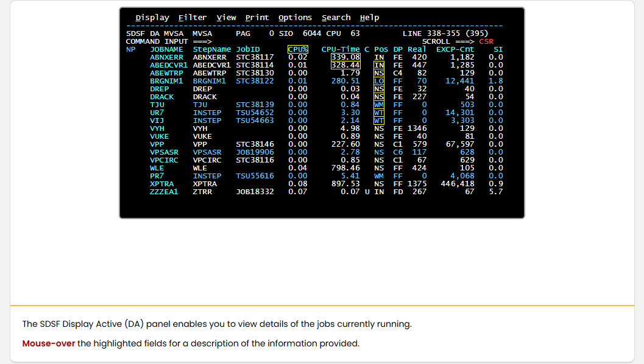Click the NP column header
Viewport: 644px width, 364px height.
coord(130,49)
